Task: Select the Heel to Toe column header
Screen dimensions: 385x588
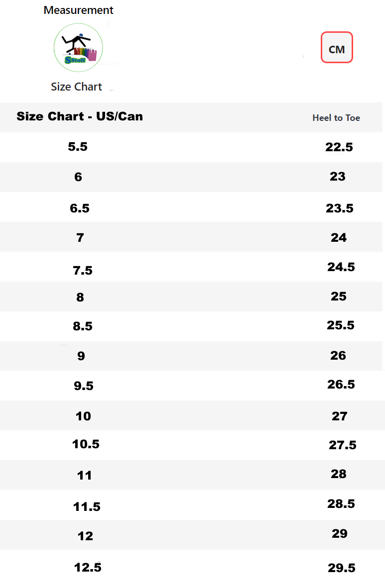Action: [x=336, y=118]
